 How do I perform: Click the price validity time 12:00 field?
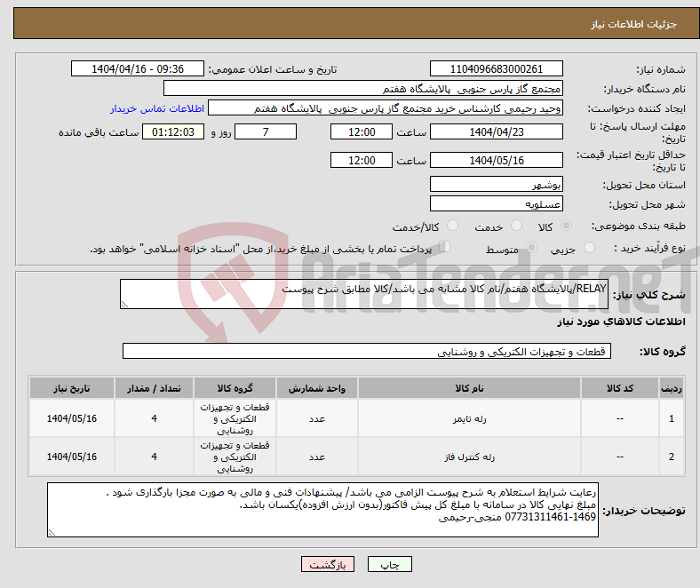pos(362,160)
